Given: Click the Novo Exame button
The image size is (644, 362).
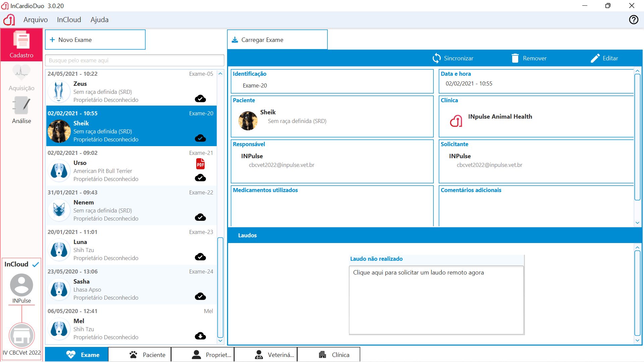Looking at the screenshot, I should [95, 40].
